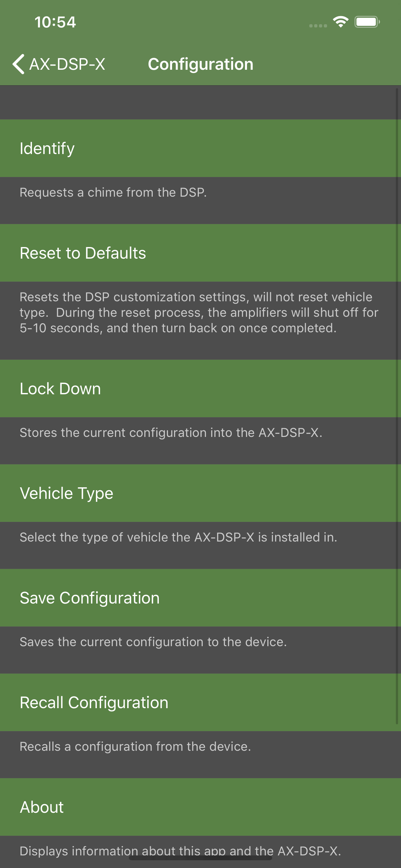Tap the battery status icon

(367, 22)
